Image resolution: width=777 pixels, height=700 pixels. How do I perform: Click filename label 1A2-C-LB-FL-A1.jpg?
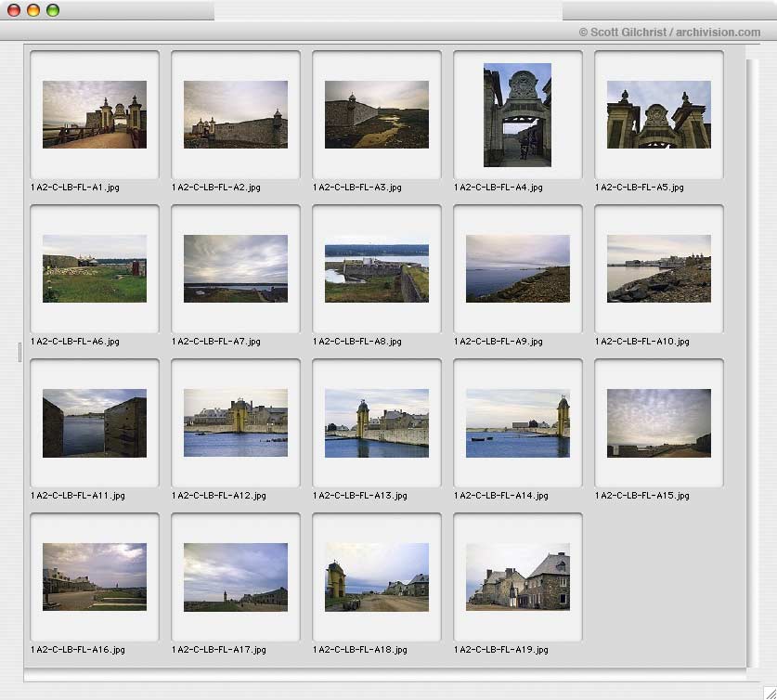pyautogui.click(x=75, y=188)
